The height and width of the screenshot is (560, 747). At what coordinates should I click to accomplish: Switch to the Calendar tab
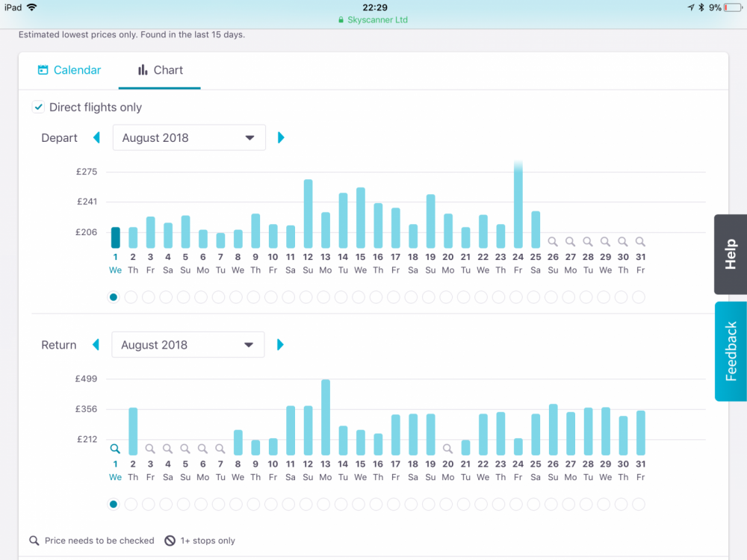(x=69, y=70)
